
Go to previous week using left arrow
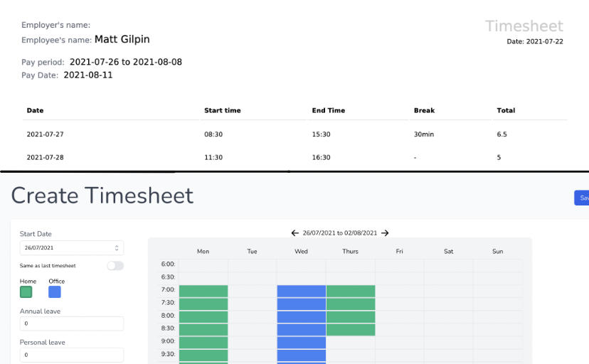coord(295,233)
